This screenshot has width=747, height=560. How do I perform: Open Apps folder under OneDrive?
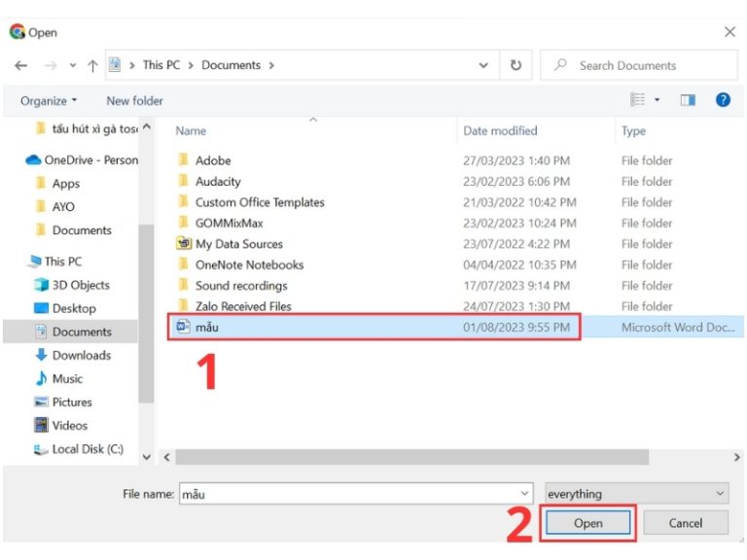click(66, 184)
